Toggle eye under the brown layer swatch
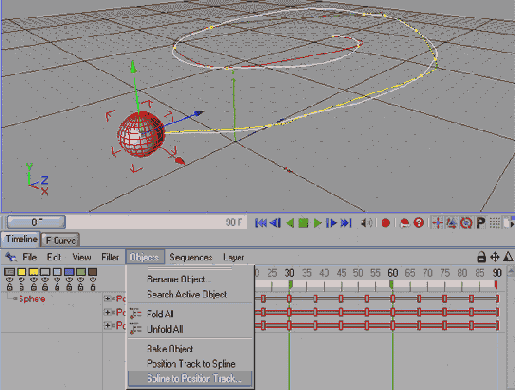 coord(93,280)
